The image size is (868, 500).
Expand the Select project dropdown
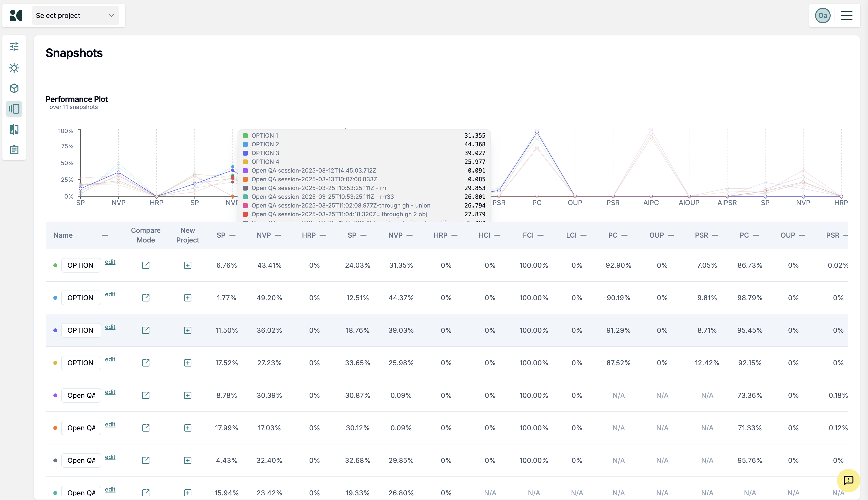75,16
